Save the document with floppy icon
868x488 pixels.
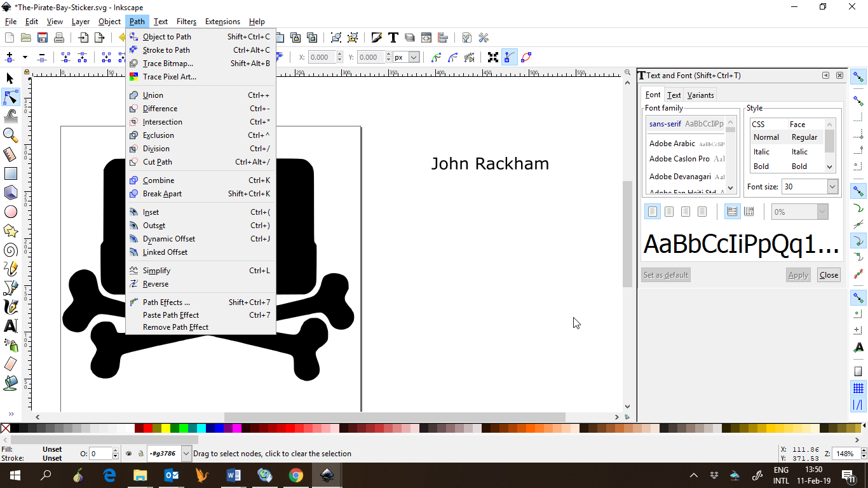pos(43,37)
